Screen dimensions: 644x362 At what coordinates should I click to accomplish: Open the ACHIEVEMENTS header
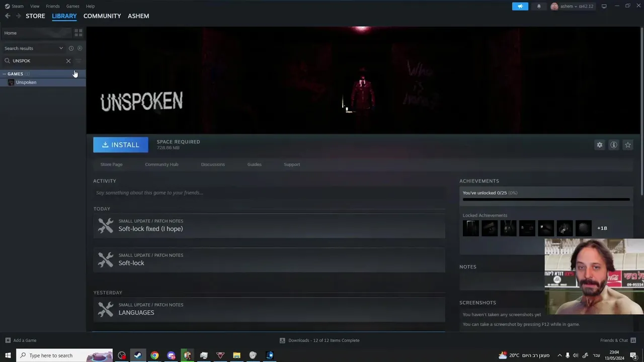(x=479, y=181)
